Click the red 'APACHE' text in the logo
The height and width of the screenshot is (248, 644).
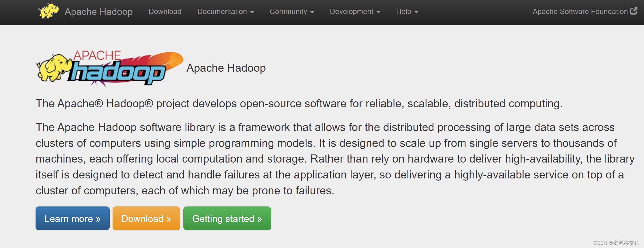(97, 55)
